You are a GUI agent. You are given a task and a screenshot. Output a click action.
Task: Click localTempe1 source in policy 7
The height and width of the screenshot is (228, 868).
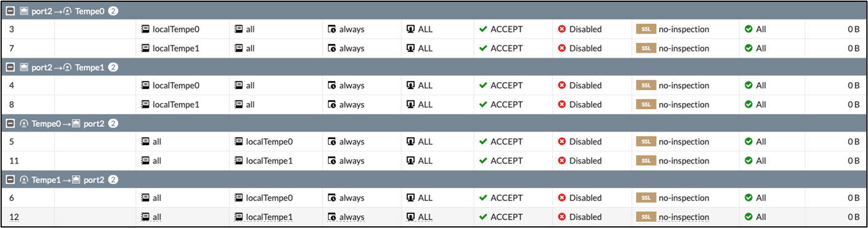click(x=176, y=48)
